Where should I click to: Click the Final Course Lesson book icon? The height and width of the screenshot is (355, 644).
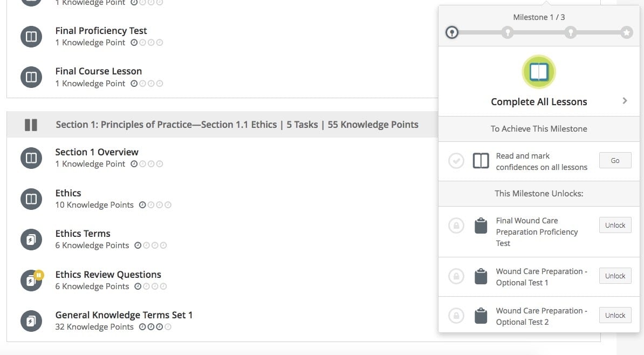tap(31, 77)
